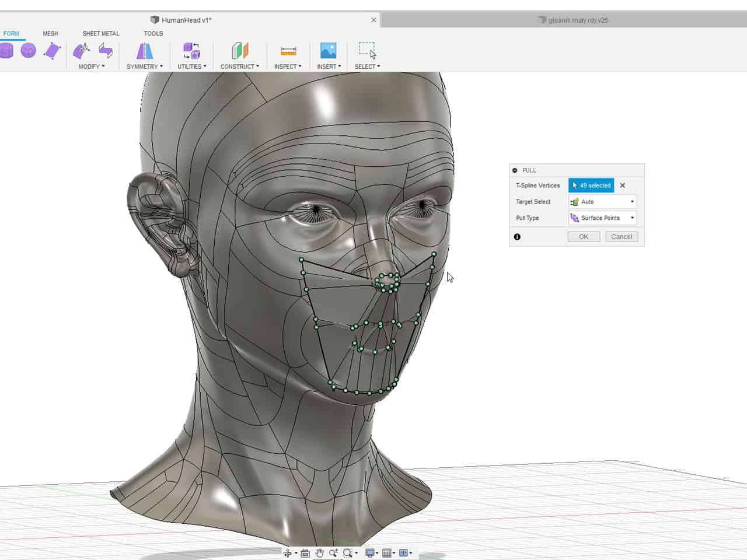The image size is (747, 560).
Task: Cancel the Pull dialog
Action: (621, 236)
